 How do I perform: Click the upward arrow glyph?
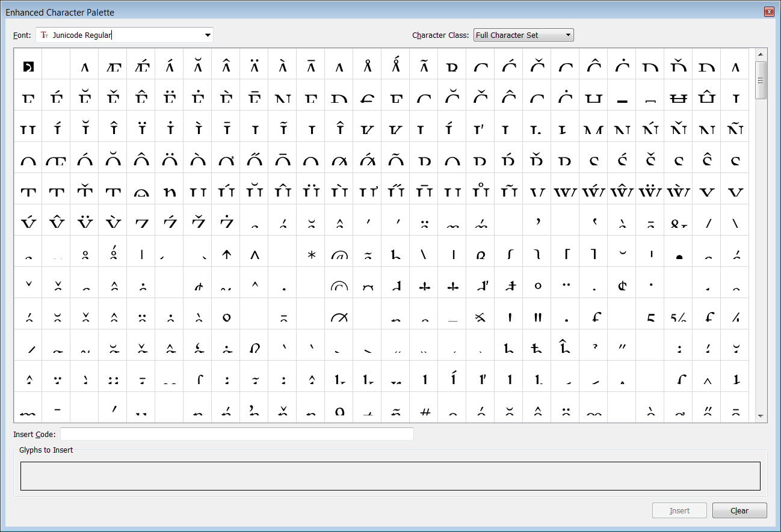point(226,254)
